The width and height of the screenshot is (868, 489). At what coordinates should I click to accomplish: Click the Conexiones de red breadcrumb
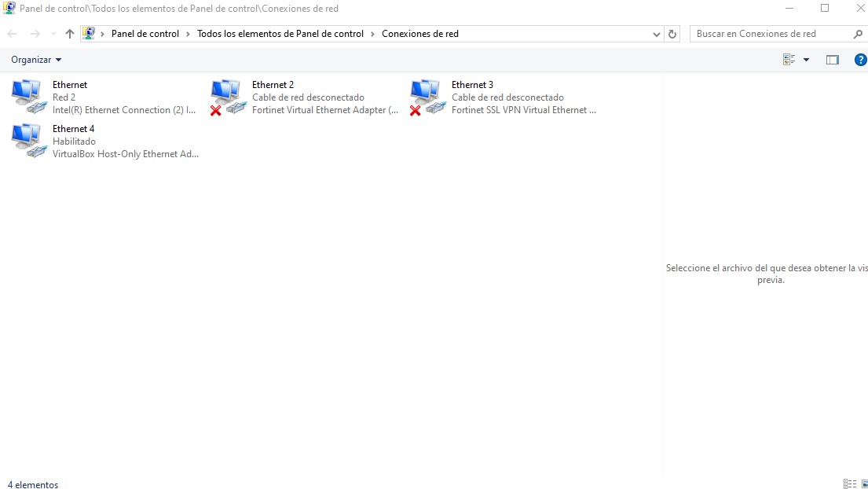click(419, 34)
